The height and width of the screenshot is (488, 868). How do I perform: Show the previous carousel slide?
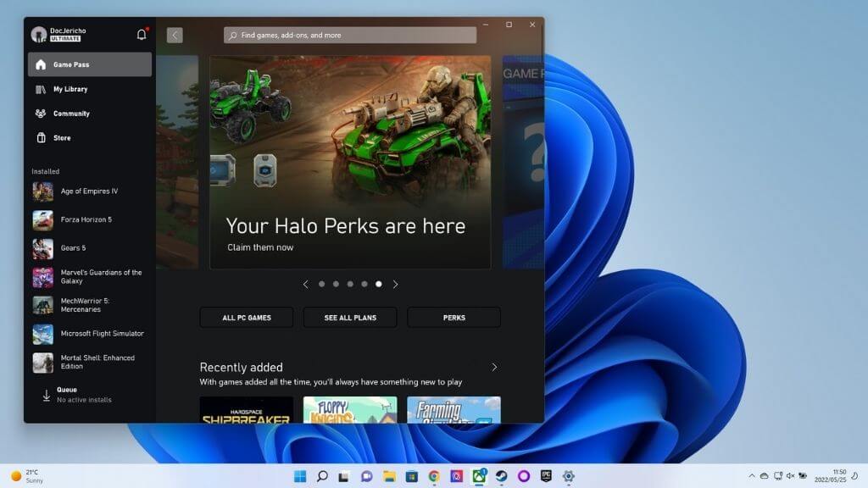point(305,285)
